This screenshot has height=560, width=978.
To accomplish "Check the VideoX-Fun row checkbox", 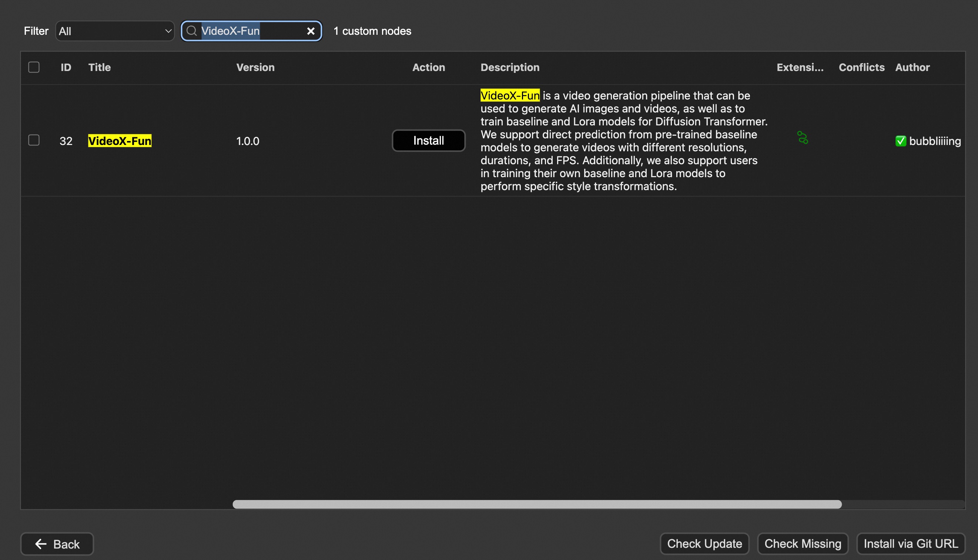I will 34,141.
